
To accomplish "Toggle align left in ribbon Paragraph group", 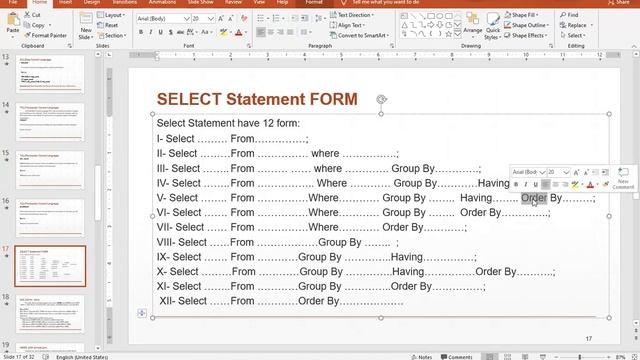I will pos(260,32).
